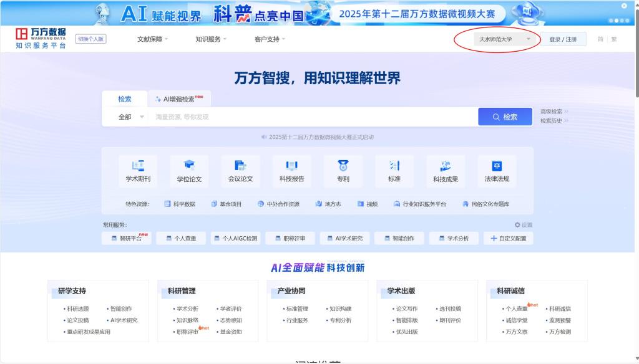Viewport: 639px width, 364px height.
Task: Open the 高级检索 link
Action: 554,111
